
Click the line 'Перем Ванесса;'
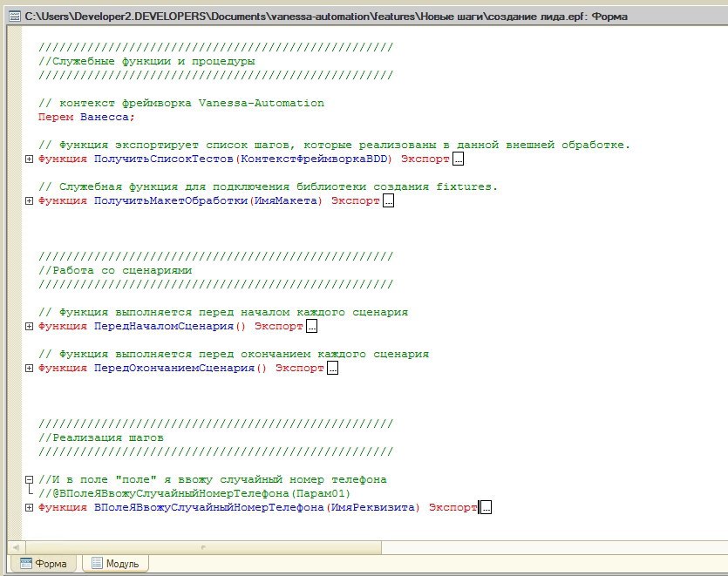click(86, 117)
